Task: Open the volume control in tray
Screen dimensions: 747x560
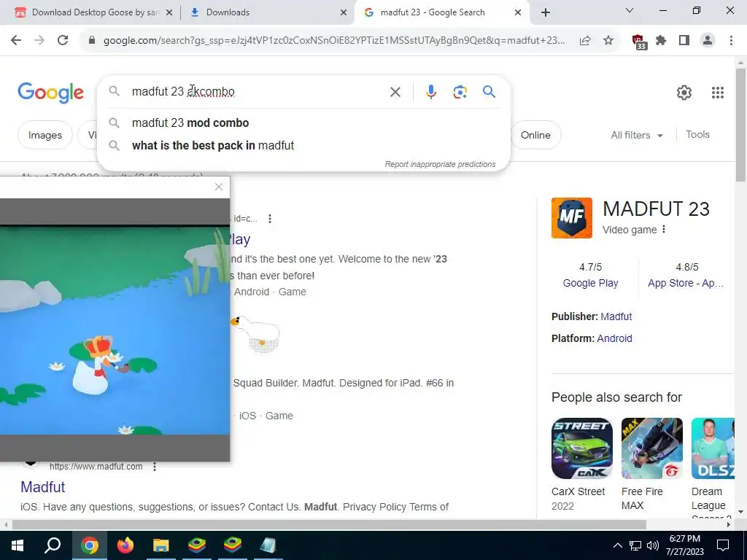Action: point(653,545)
